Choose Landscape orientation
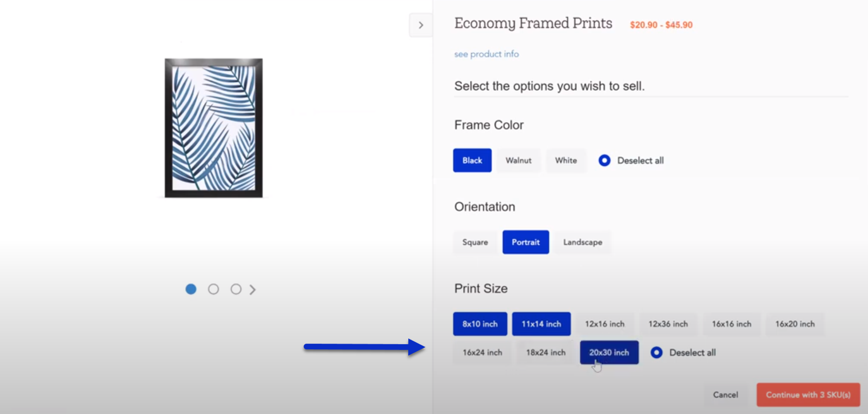 (x=583, y=242)
